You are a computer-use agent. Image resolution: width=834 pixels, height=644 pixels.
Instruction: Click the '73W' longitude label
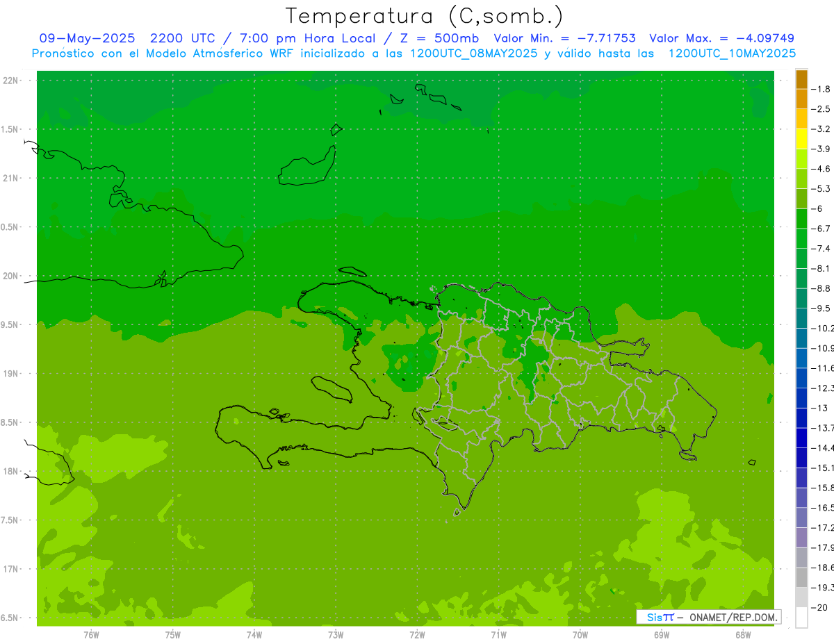pyautogui.click(x=336, y=635)
